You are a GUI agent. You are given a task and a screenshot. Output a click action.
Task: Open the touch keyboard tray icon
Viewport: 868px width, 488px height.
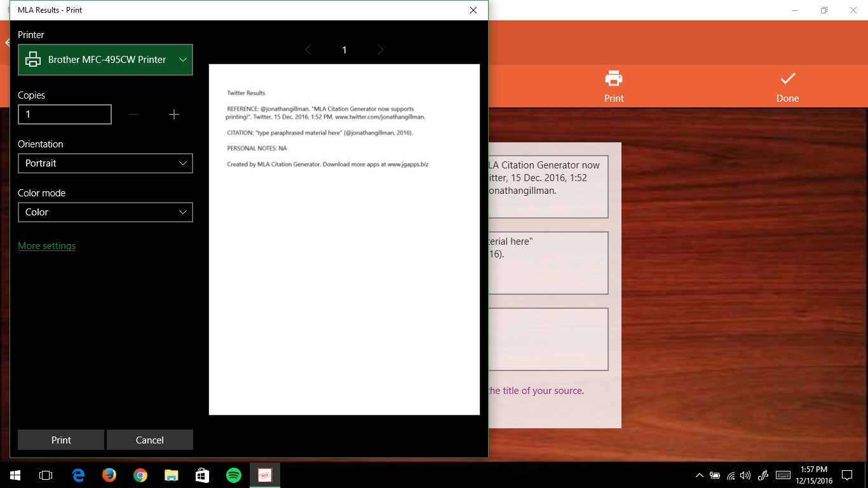coord(783,475)
